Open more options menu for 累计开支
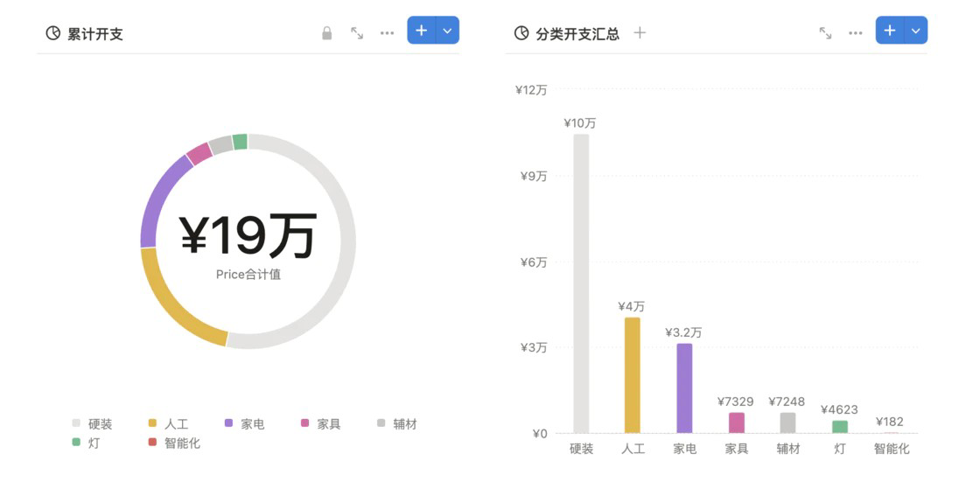The height and width of the screenshot is (496, 980). (387, 33)
